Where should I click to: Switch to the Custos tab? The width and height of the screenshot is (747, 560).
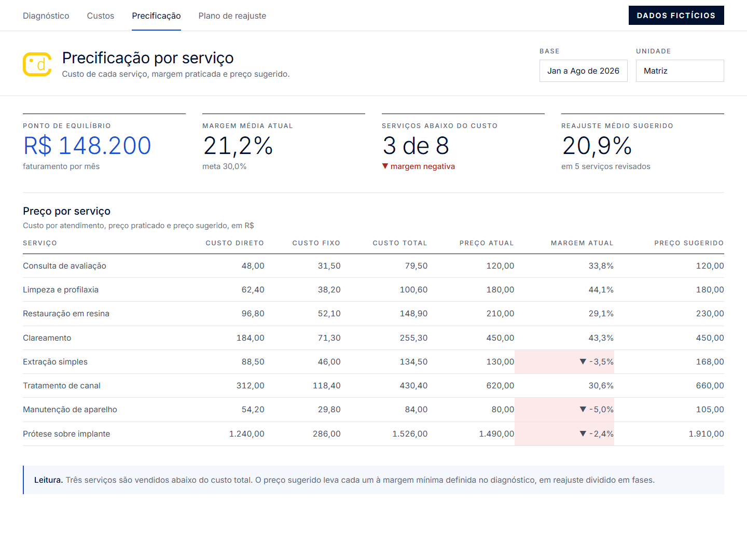click(x=101, y=16)
